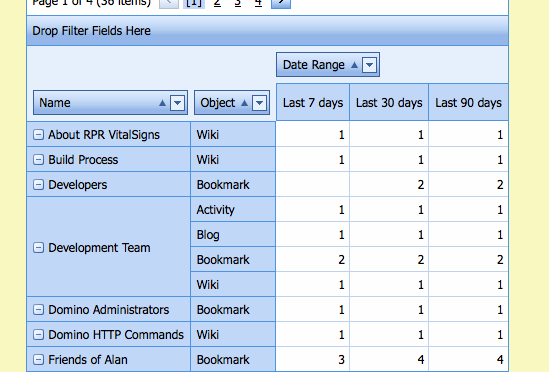Click Wiki object in Development Team group
This screenshot has width=549, height=372.
click(233, 284)
